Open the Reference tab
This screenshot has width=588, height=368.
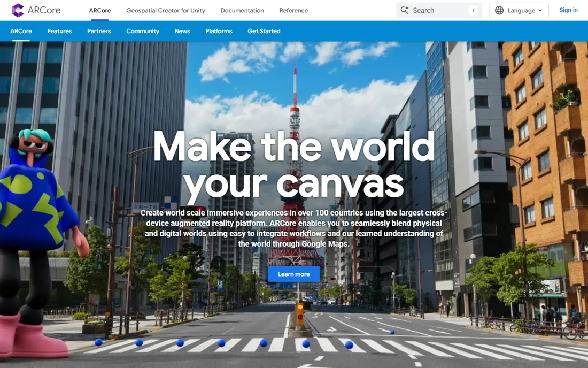pos(293,11)
